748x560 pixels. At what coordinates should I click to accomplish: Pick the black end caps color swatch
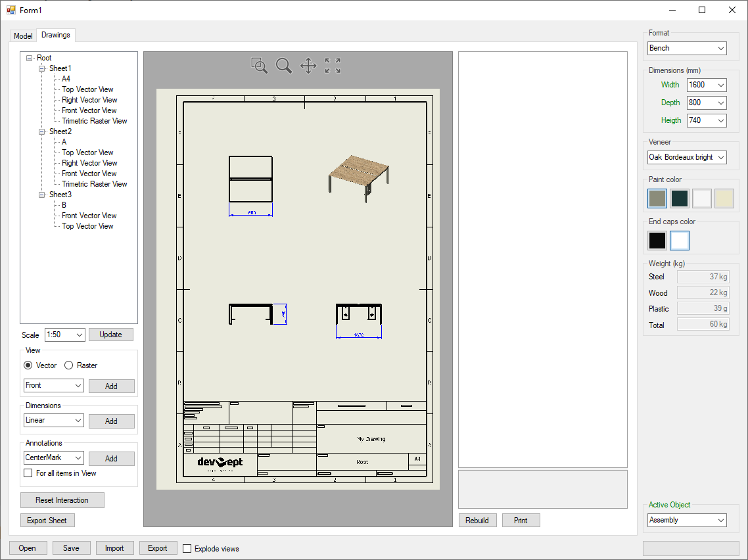pos(657,241)
